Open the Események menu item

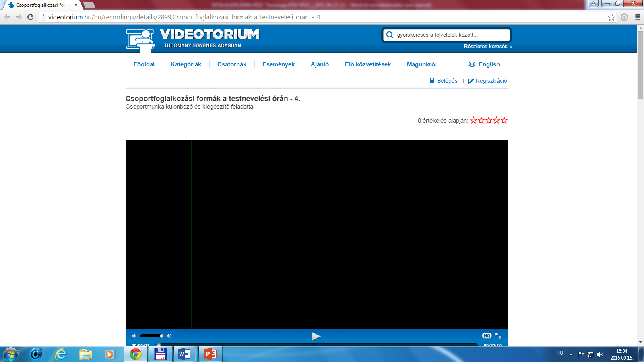[x=279, y=64]
